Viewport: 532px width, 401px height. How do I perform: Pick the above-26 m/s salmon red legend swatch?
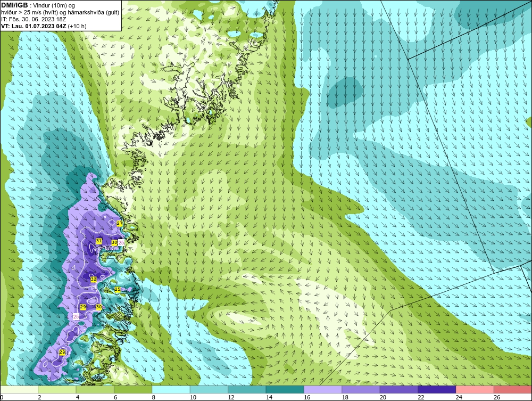[x=513, y=389]
